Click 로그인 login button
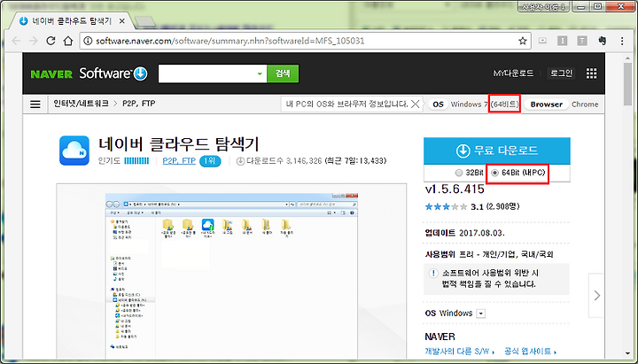The width and height of the screenshot is (638, 364). 561,74
